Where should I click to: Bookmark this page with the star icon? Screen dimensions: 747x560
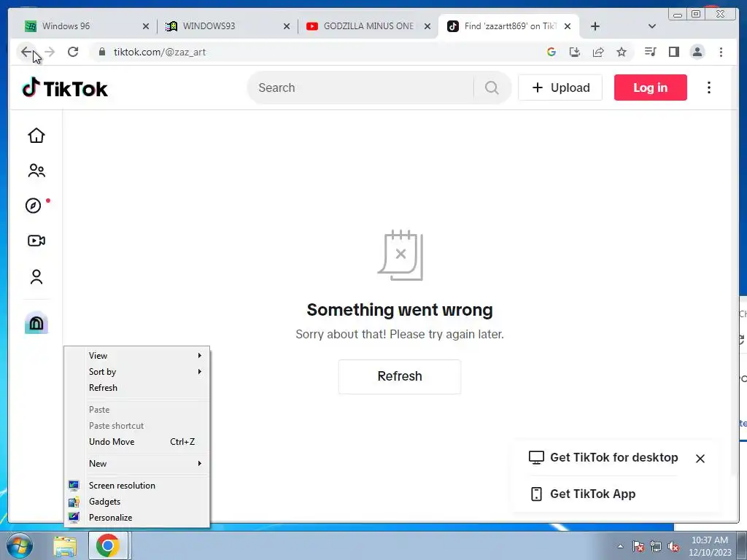[622, 52]
